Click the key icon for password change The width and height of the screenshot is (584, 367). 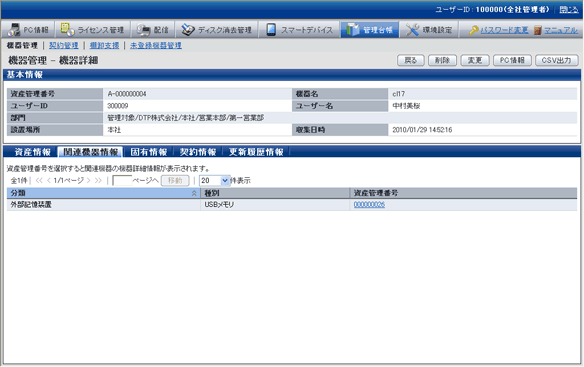click(x=473, y=30)
